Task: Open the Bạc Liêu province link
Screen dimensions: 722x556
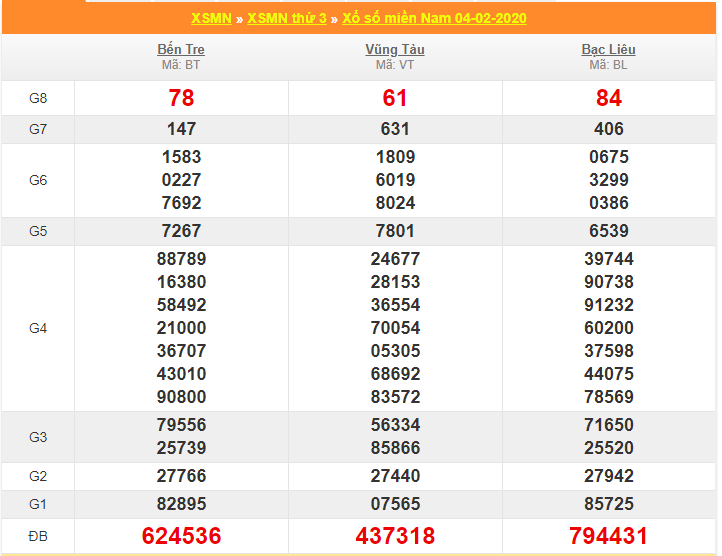Action: (x=608, y=49)
